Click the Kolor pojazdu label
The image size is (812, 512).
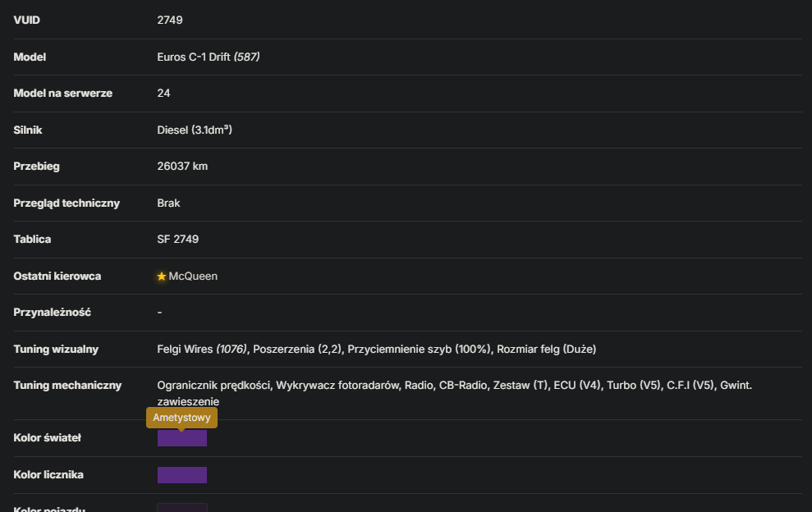49,509
